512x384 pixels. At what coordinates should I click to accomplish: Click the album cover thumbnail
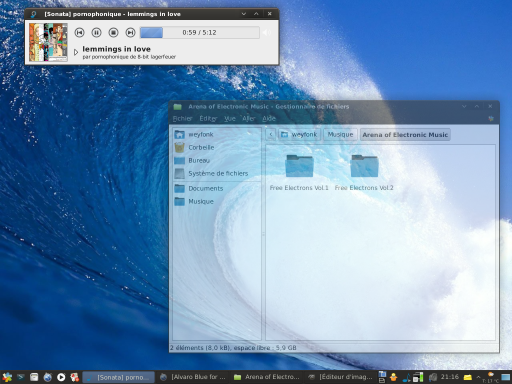coord(48,42)
